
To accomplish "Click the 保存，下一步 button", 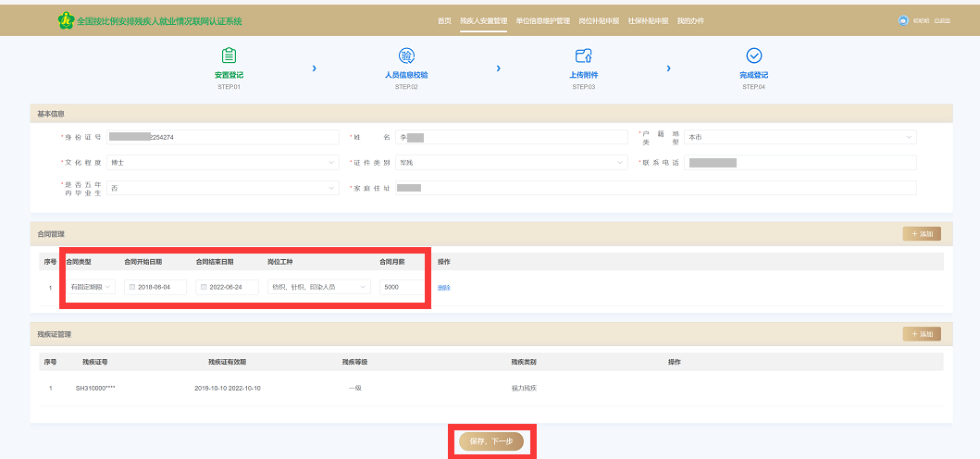I will [491, 441].
